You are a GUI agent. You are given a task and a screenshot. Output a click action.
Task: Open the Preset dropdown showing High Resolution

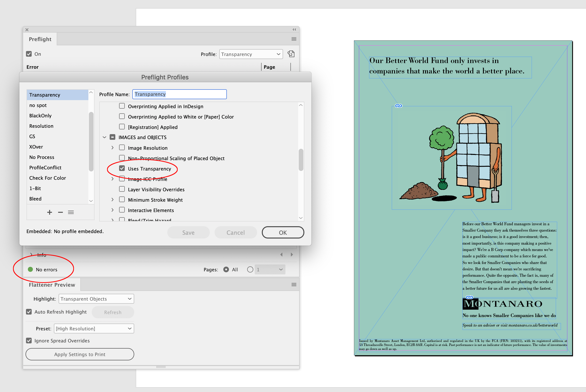coord(94,328)
